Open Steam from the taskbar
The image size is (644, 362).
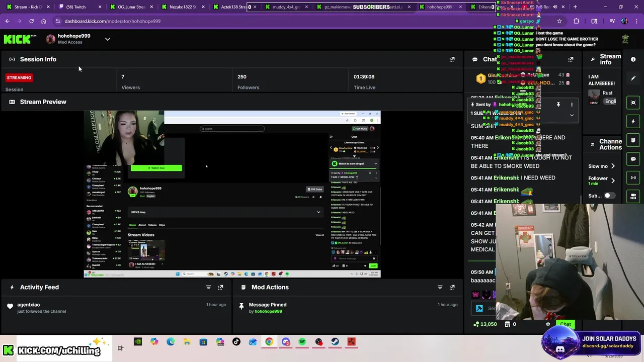point(335,342)
